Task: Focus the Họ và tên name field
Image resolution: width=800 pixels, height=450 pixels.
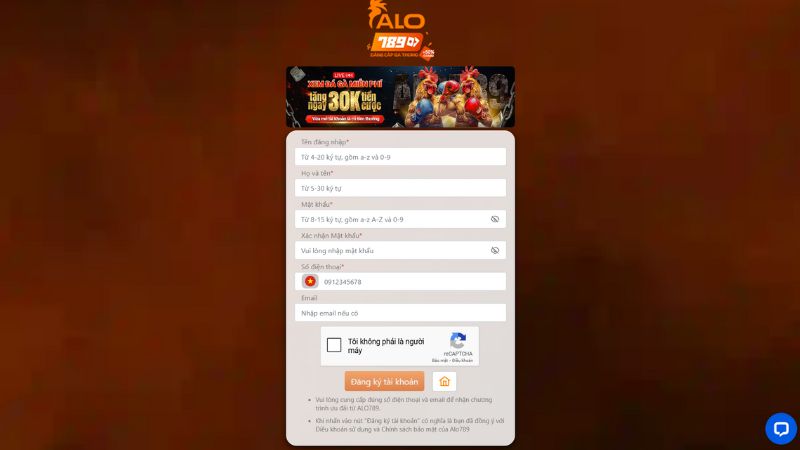Action: [x=401, y=188]
